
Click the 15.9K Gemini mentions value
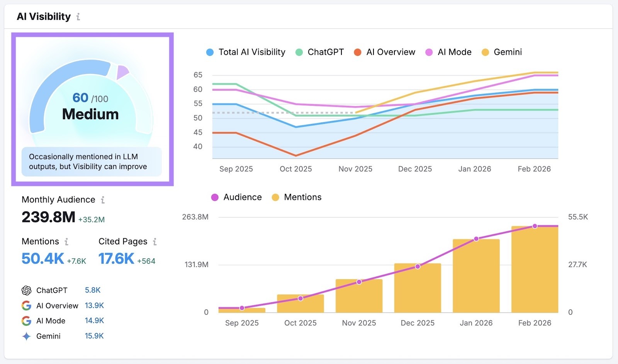(94, 336)
